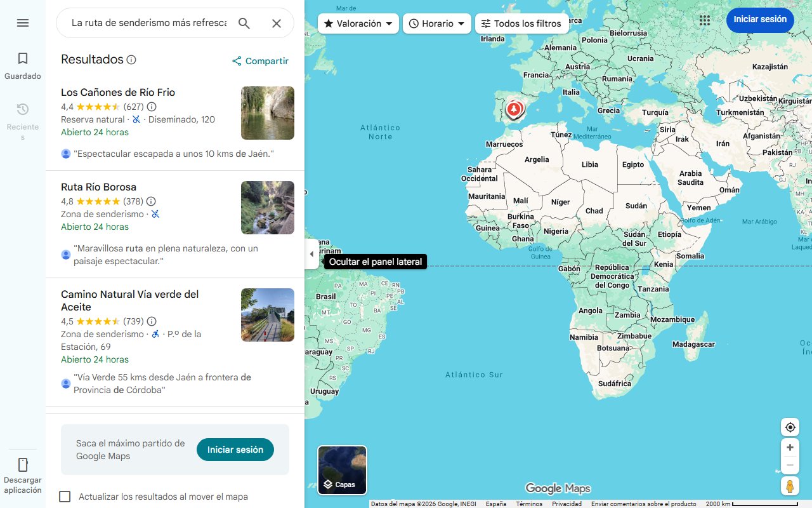Expand the Valoración filter dropdown
812x508 pixels.
(358, 23)
